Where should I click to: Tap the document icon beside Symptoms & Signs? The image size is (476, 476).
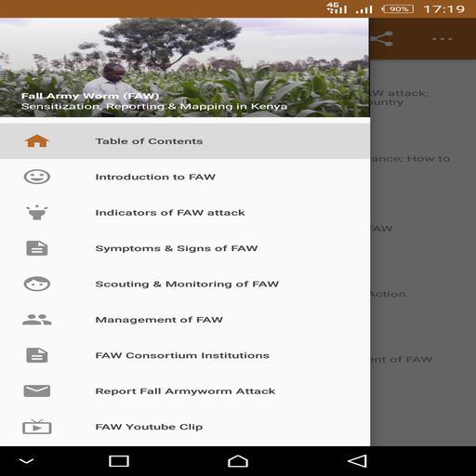click(37, 248)
